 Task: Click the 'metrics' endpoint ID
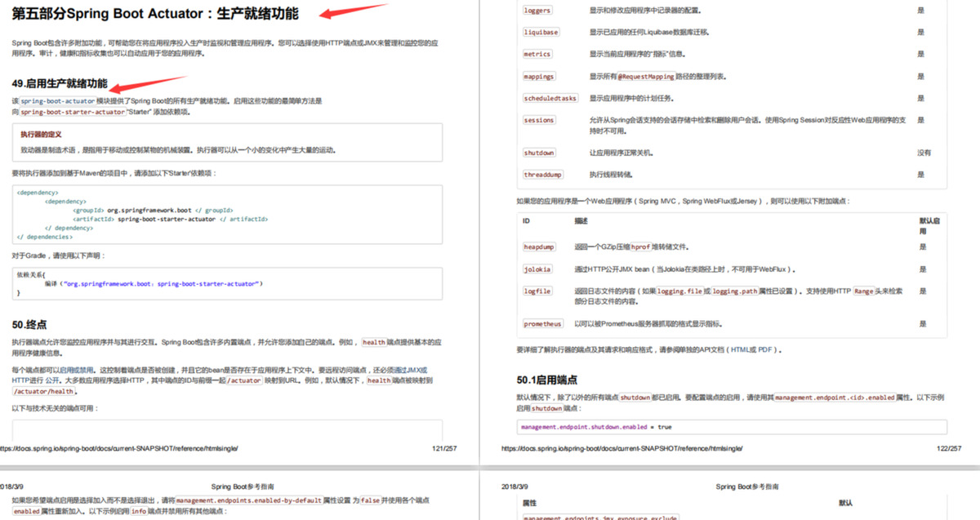pos(537,54)
